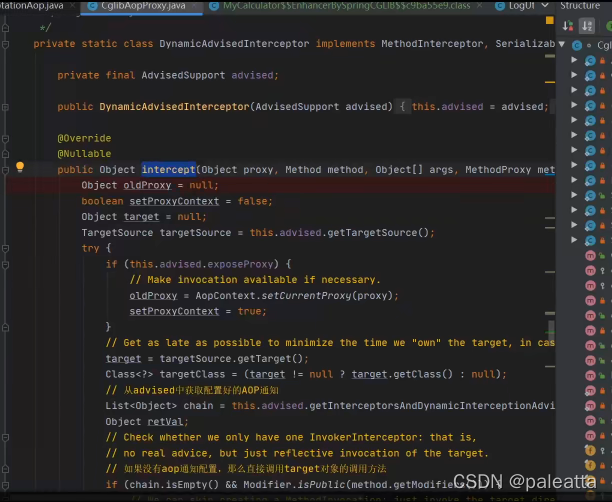The height and width of the screenshot is (502, 612).
Task: Click the yellow warning stripe near advised field
Action: pyautogui.click(x=550, y=82)
